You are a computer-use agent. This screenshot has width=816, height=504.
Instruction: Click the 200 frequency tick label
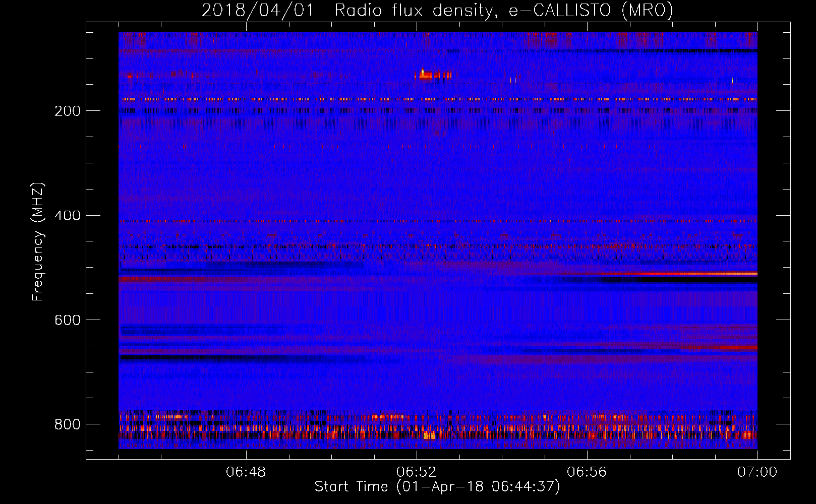[x=68, y=111]
